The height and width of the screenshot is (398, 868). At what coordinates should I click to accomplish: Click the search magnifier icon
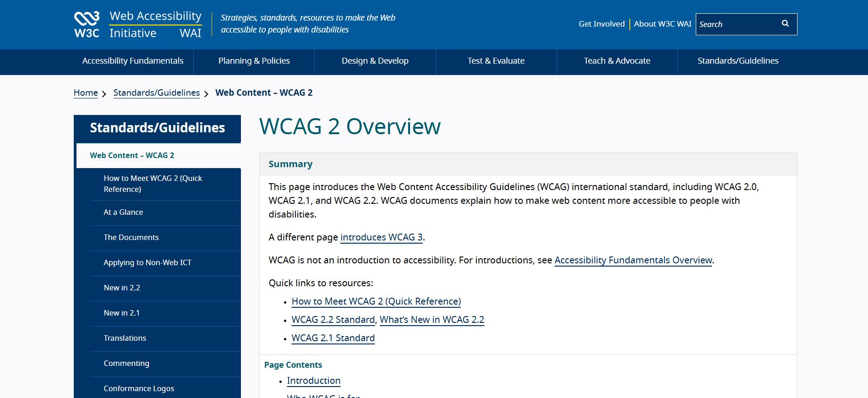pos(785,24)
